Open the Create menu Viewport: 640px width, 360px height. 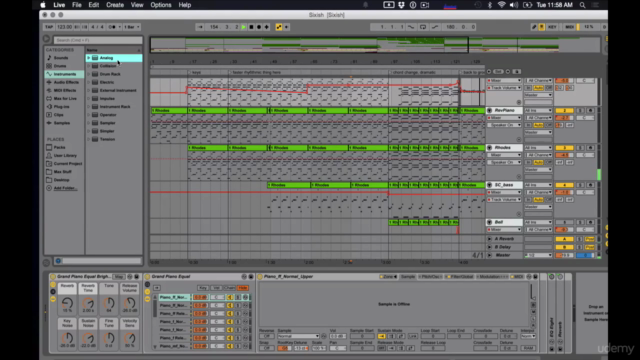click(115, 5)
